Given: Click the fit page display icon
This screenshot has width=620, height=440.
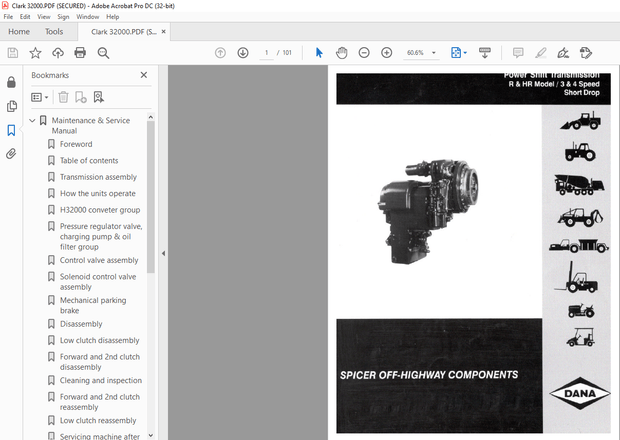Looking at the screenshot, I should [456, 53].
